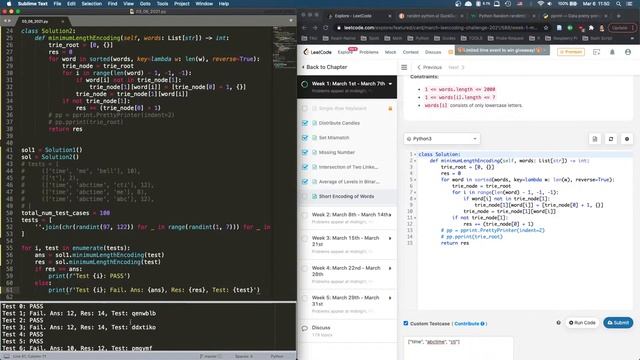
Task: Open the LeetCode user profile avatar
Action: click(x=628, y=52)
